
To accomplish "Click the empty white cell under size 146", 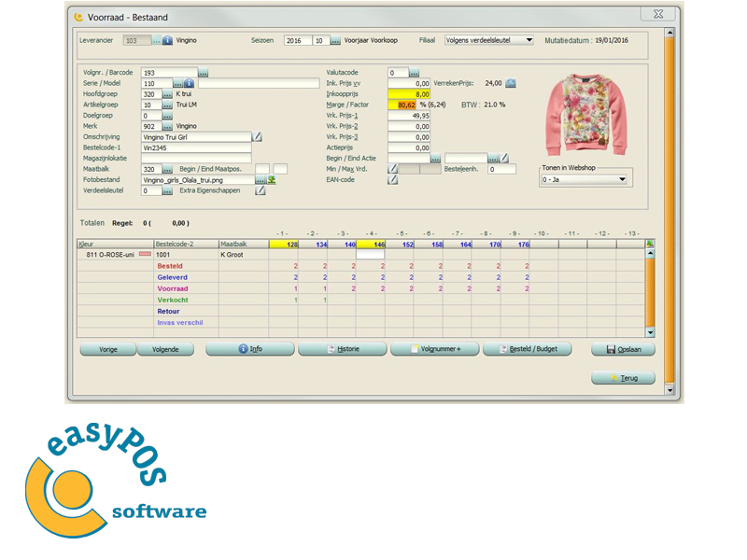I will [x=370, y=255].
